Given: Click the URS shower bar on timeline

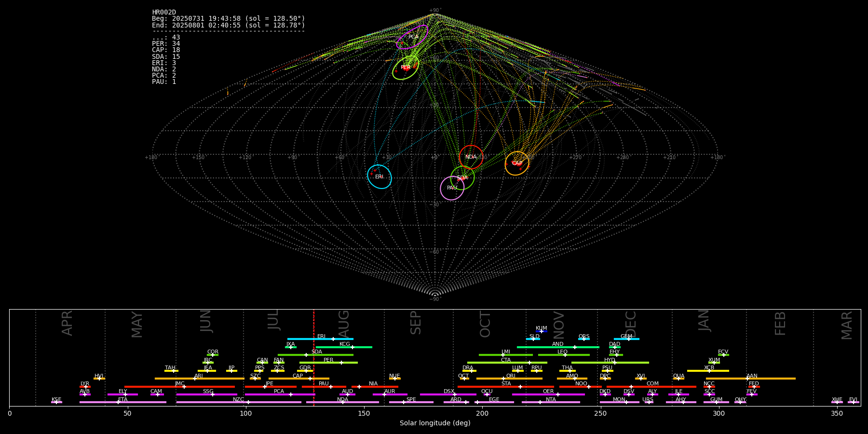Looking at the screenshot, I should 649,402.
